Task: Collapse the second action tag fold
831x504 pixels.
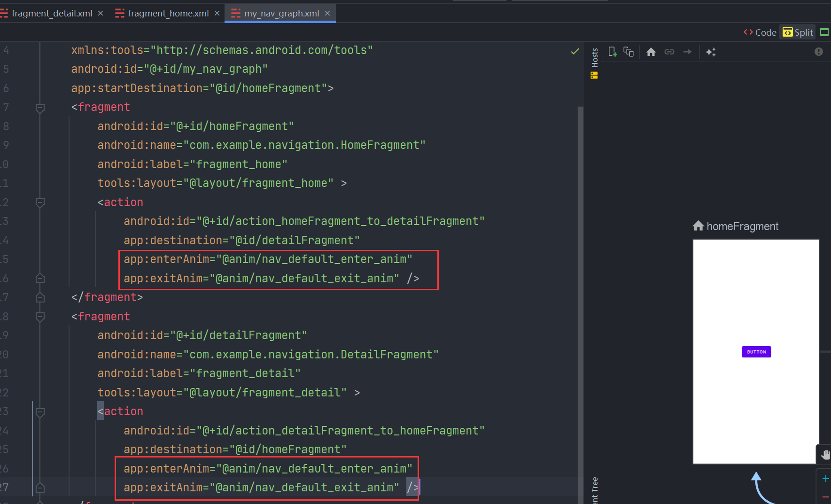Action: click(40, 412)
